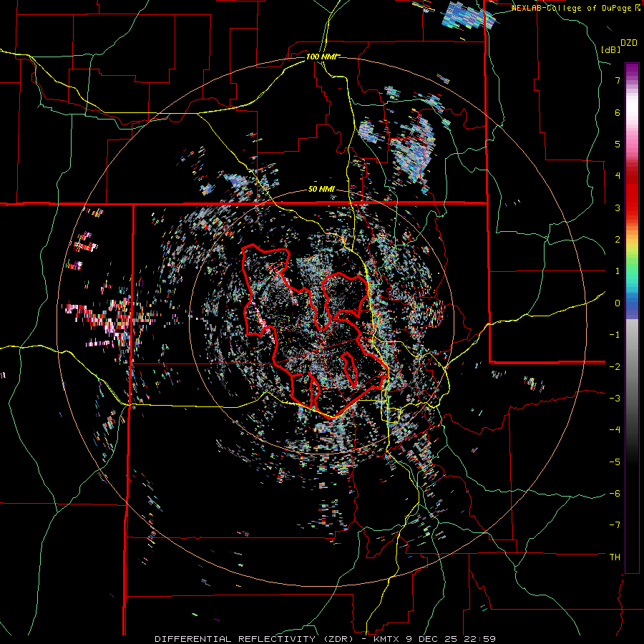Click the 4 value on the scale
644x644 pixels.
tap(618, 176)
